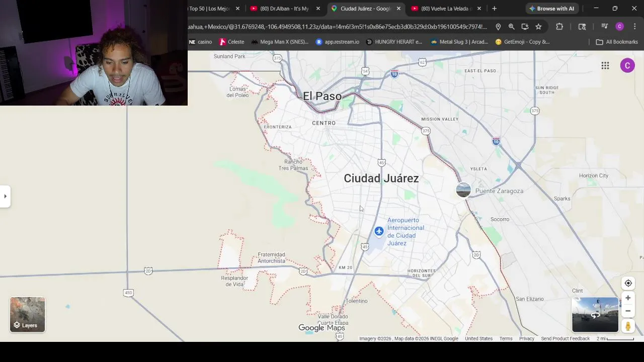
Task: Open the Street View preview thumbnail
Action: click(x=595, y=315)
